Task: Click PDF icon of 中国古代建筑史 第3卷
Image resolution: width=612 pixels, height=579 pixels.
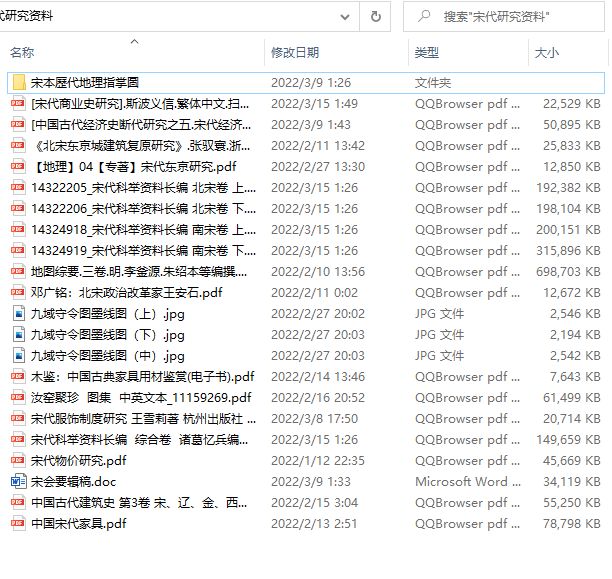Action: tap(18, 503)
